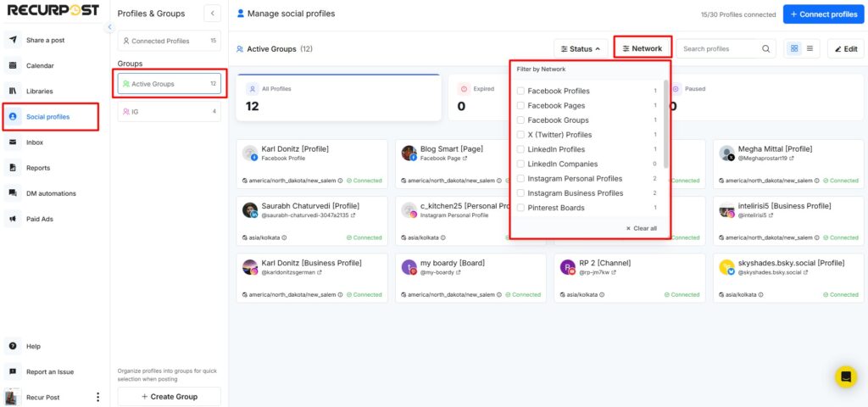
Task: Open @intelirisi5 Instagram link
Action: click(x=771, y=215)
